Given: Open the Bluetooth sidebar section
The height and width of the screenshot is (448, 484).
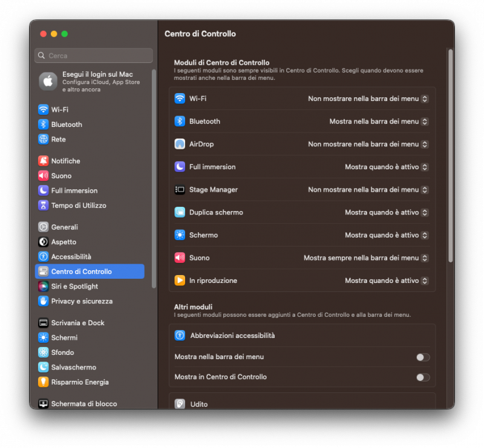Looking at the screenshot, I should tap(67, 125).
